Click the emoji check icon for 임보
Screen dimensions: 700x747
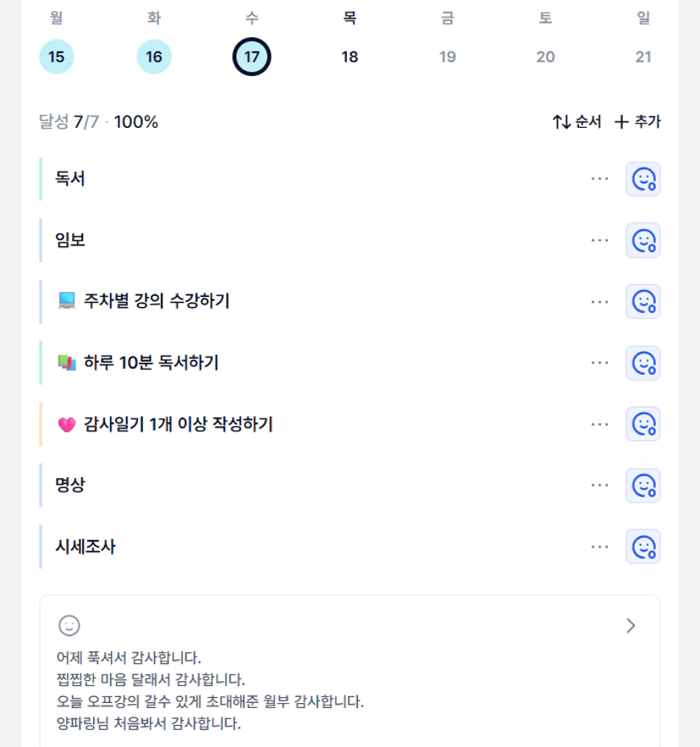tap(642, 240)
